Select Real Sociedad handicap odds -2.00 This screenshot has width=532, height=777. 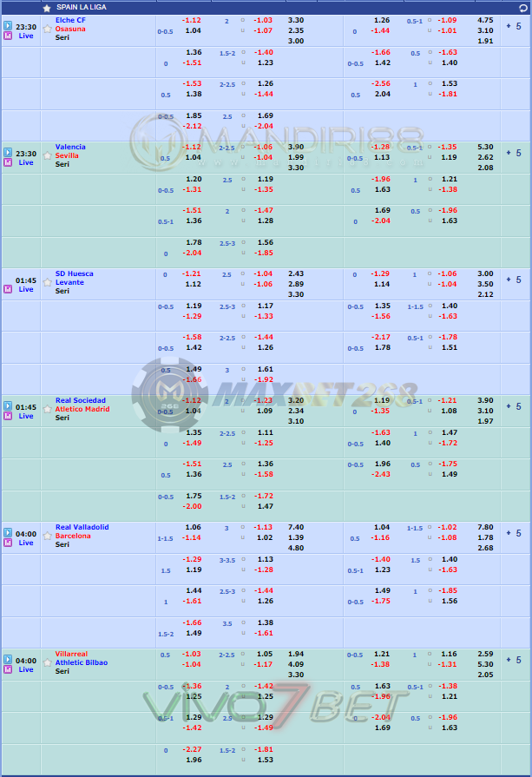point(192,507)
